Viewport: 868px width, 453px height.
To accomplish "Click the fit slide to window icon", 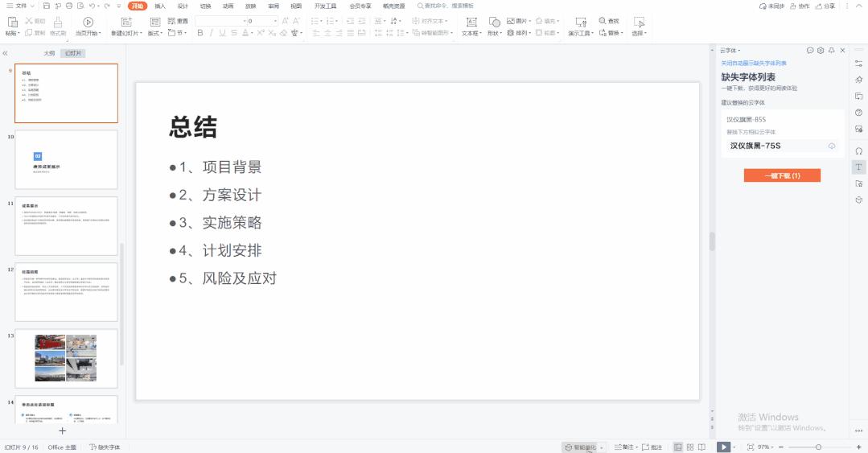I will pyautogui.click(x=751, y=447).
